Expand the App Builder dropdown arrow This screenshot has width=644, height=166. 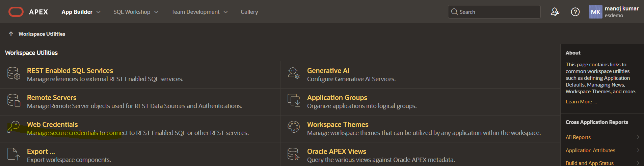tap(99, 12)
